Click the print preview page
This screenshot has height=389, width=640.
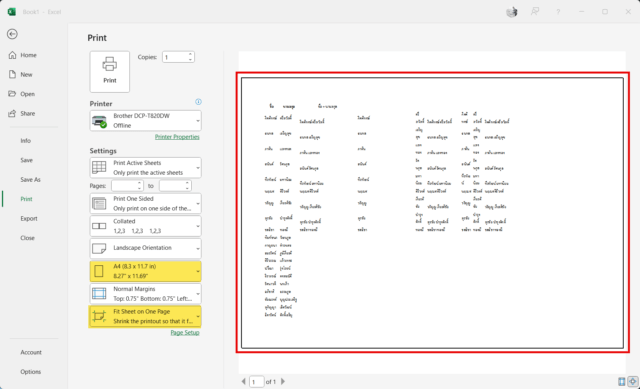pyautogui.click(x=432, y=213)
